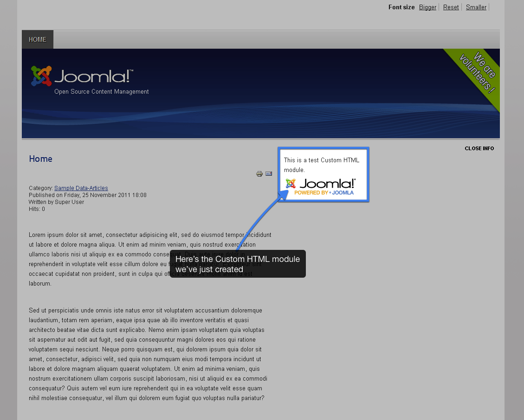Click paragraph starting 'Sed ut perspiciatis'
The image size is (524, 420).
(148, 354)
